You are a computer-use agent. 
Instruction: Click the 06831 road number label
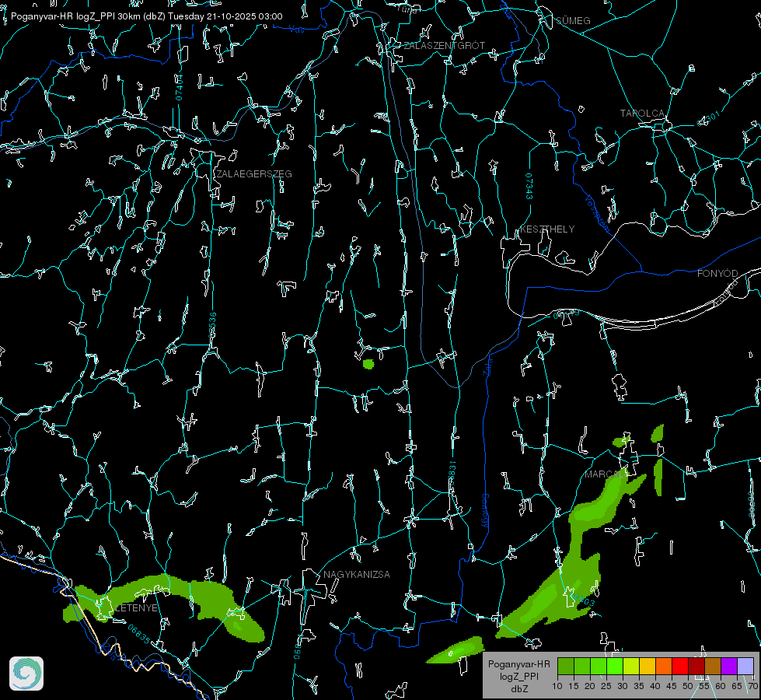[452, 474]
